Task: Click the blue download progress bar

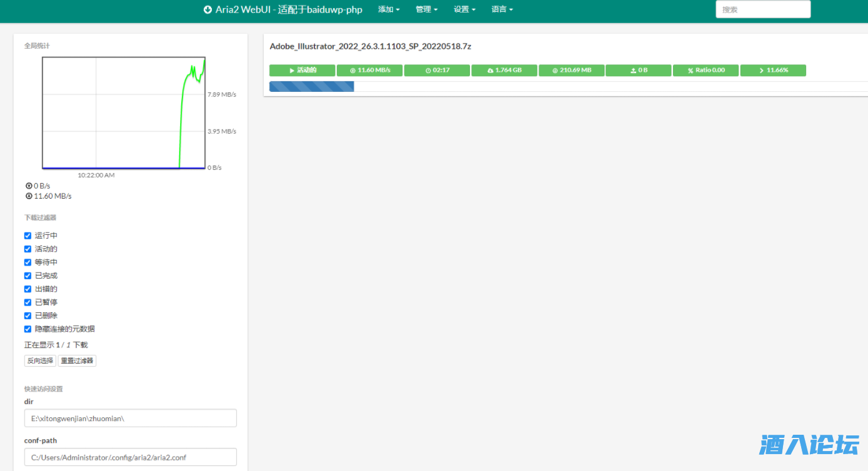Action: (x=312, y=86)
